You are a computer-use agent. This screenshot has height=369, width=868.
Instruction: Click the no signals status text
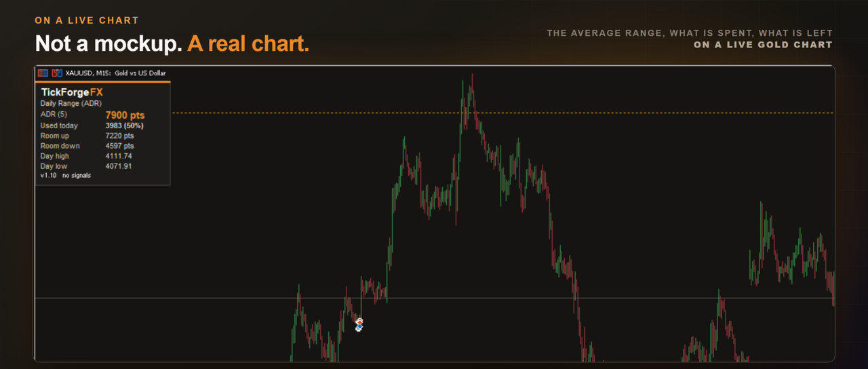click(x=77, y=176)
